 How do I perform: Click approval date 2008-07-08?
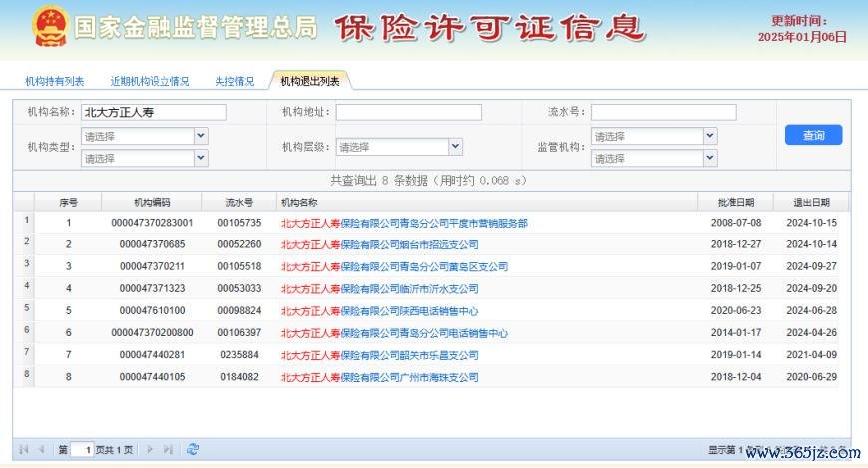pyautogui.click(x=736, y=223)
